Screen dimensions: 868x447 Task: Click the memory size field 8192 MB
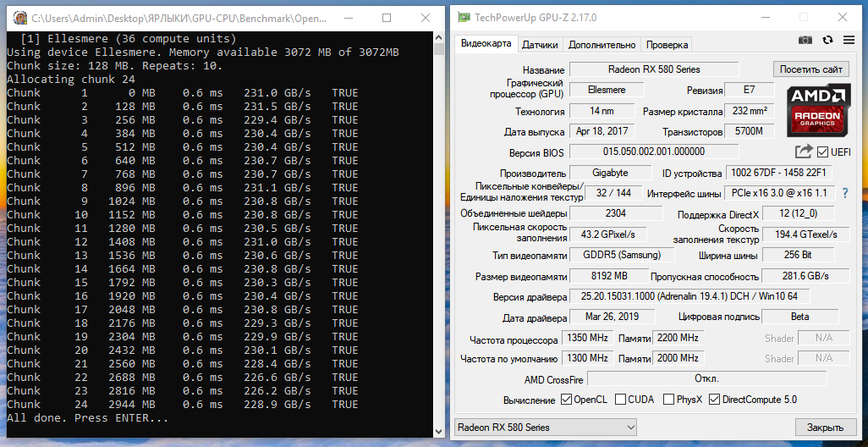click(609, 276)
